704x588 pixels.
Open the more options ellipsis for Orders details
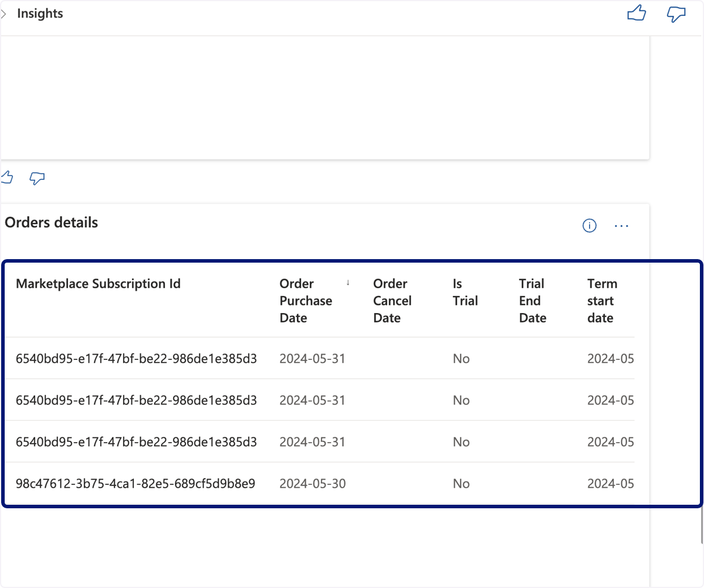tap(621, 226)
